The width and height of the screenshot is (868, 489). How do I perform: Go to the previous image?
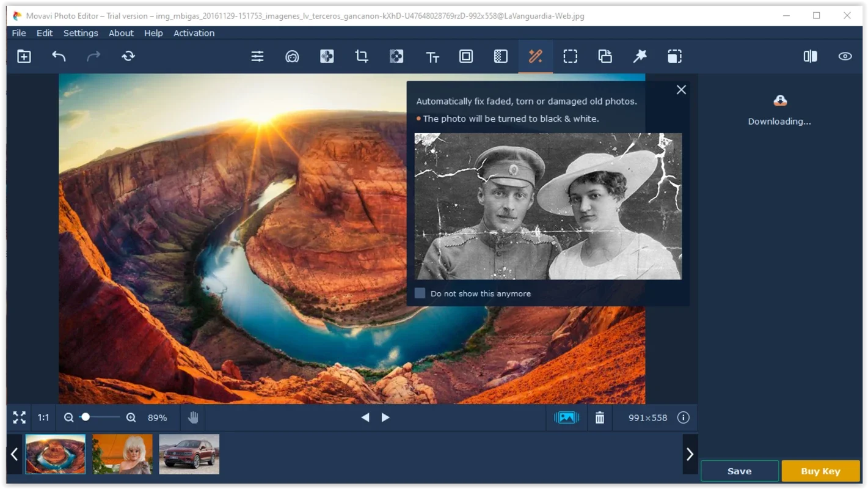365,417
